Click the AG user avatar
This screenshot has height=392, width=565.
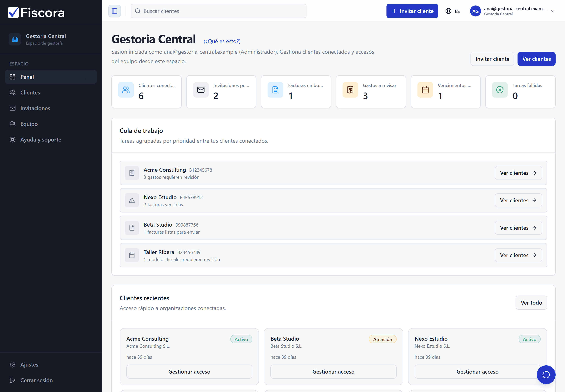click(x=475, y=11)
